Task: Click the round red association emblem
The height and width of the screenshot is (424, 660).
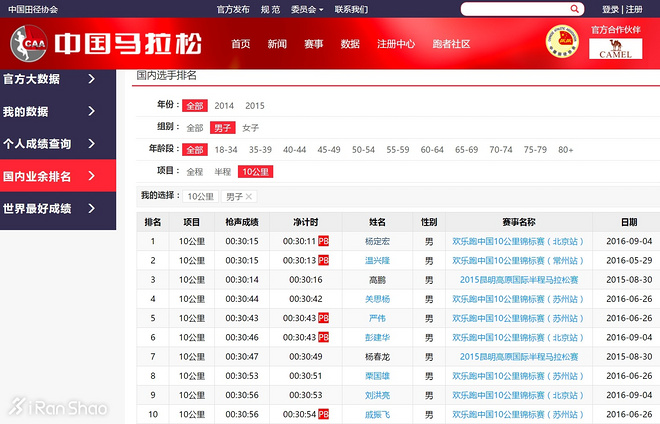Action: [562, 44]
